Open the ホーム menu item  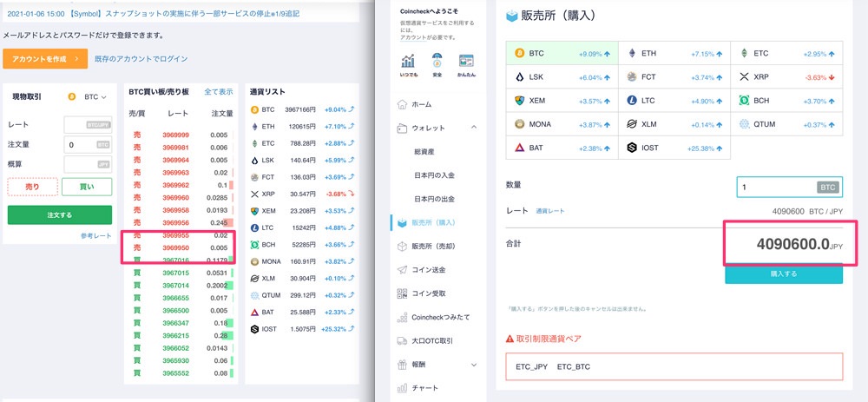click(x=421, y=104)
